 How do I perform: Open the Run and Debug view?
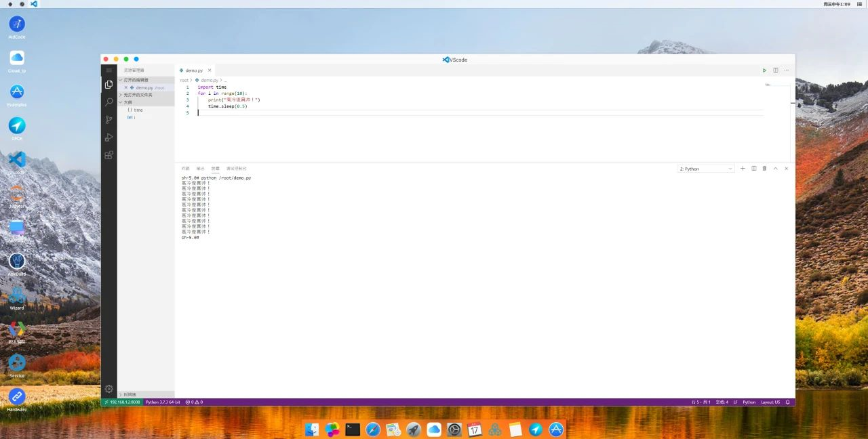pyautogui.click(x=108, y=137)
